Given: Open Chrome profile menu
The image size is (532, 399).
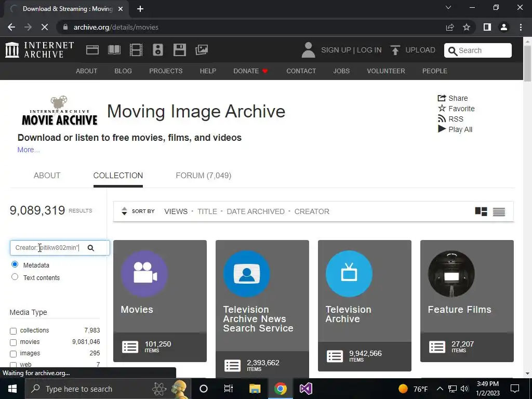Looking at the screenshot, I should 504,27.
